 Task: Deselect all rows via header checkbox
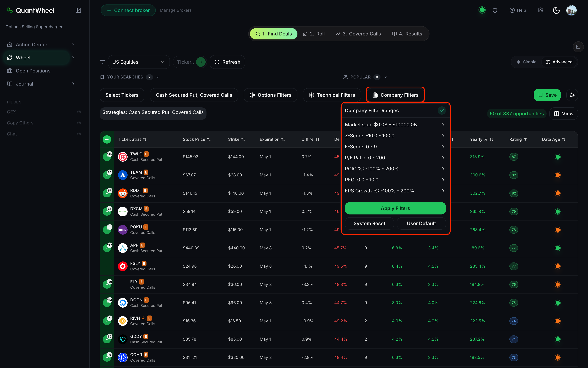[107, 139]
